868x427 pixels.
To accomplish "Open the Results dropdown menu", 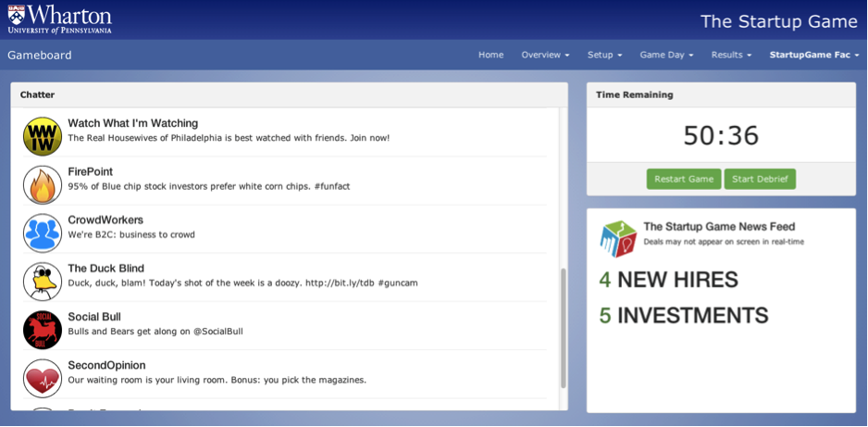I will pyautogui.click(x=731, y=55).
